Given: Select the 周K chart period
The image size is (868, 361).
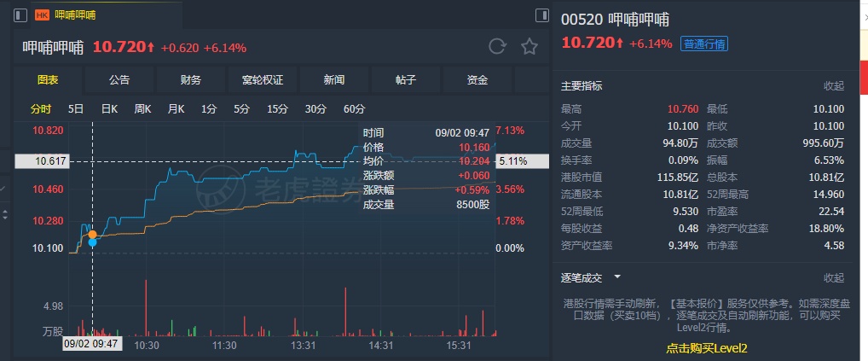Looking at the screenshot, I should click(142, 109).
